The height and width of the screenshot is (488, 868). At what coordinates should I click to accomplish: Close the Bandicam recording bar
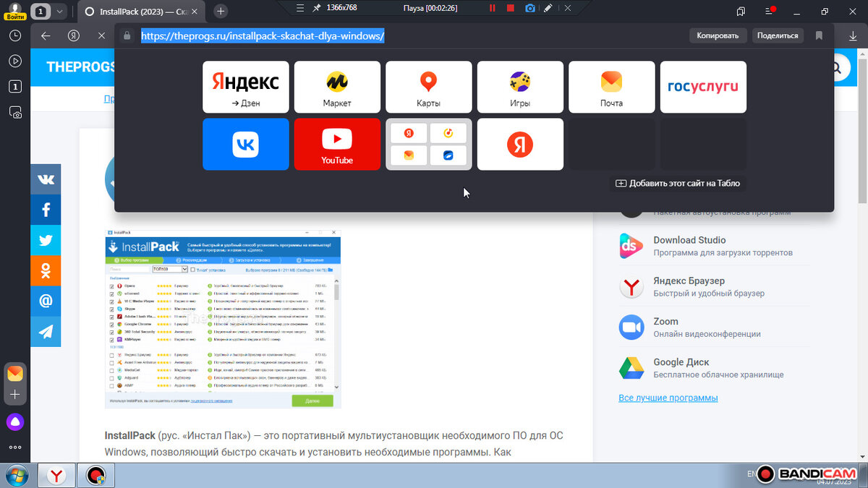click(567, 8)
